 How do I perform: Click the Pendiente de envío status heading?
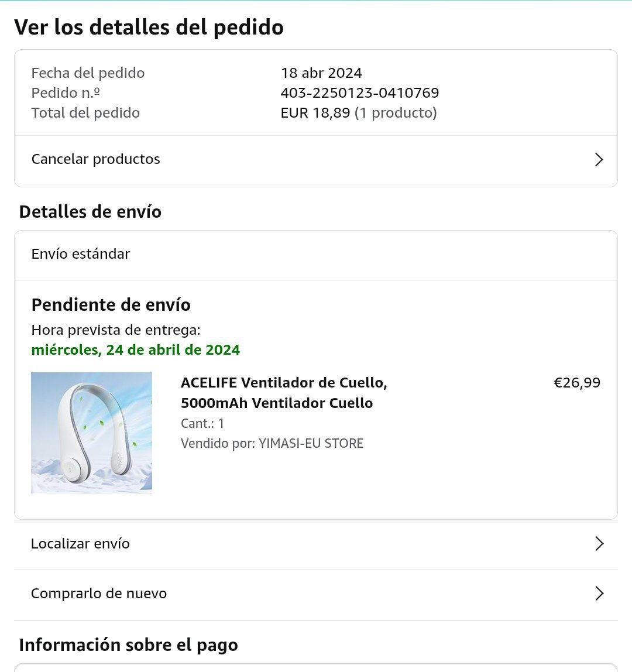[x=111, y=305]
